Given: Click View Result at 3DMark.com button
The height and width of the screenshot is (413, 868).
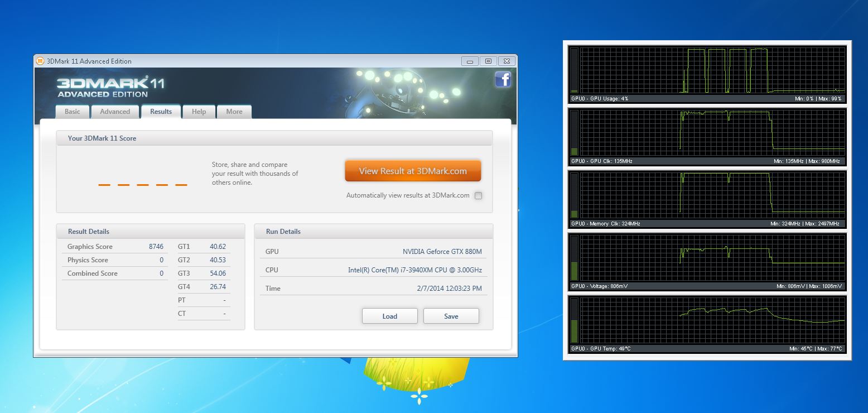Looking at the screenshot, I should (x=413, y=171).
